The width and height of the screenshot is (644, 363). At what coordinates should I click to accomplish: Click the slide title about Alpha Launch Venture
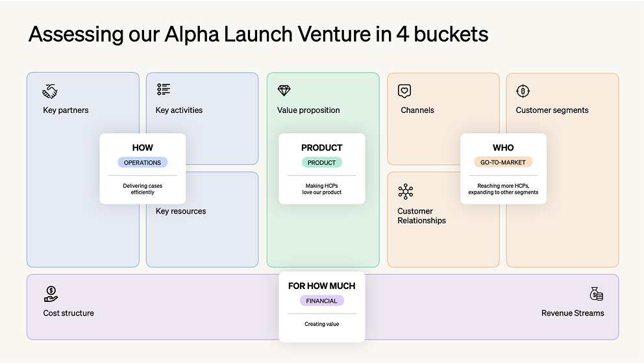click(258, 34)
